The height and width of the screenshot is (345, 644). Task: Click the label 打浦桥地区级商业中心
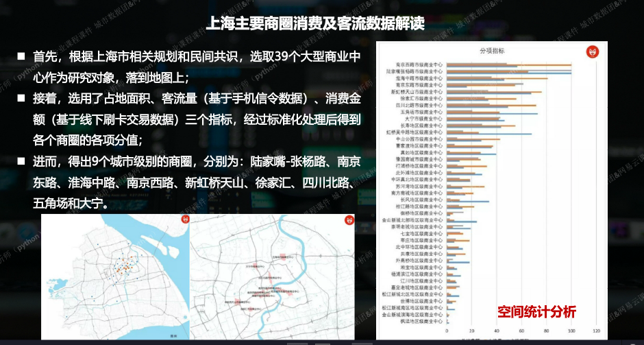419,166
